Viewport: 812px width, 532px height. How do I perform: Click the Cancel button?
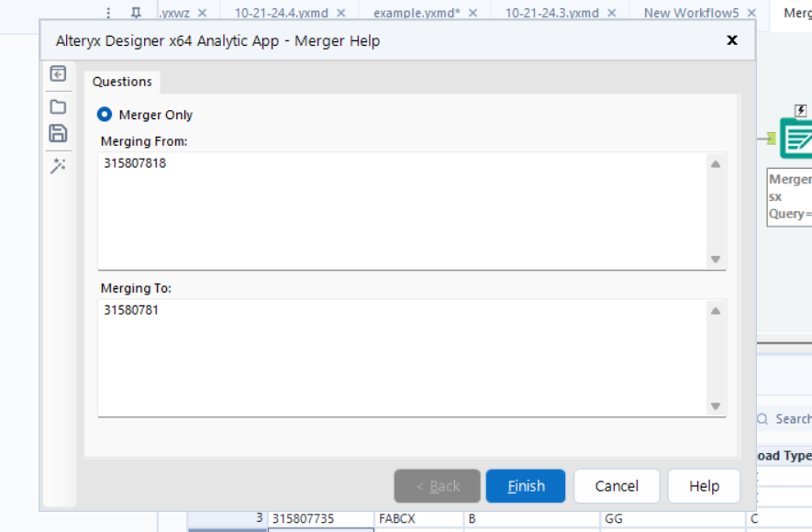tap(616, 486)
